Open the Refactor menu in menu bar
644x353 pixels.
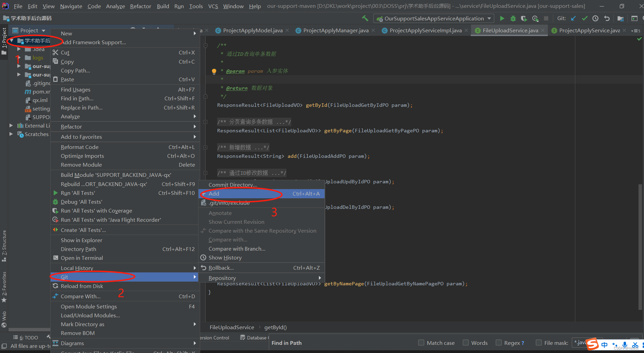[x=140, y=6]
